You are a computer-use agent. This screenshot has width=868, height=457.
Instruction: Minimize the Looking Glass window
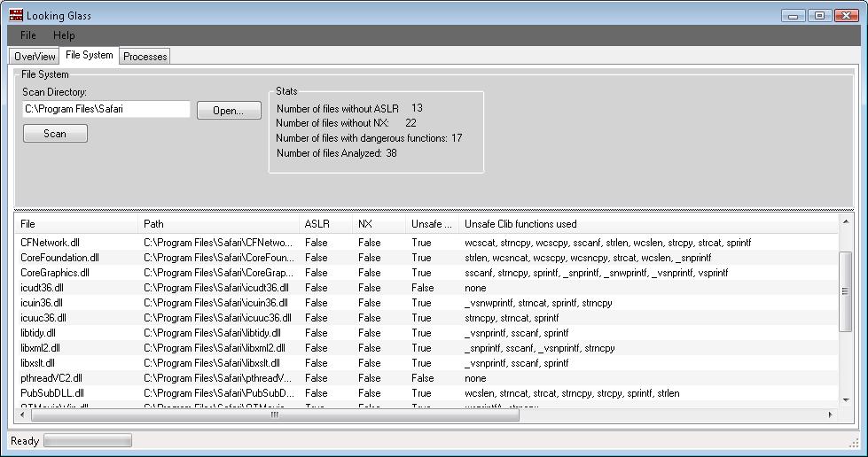pos(793,15)
